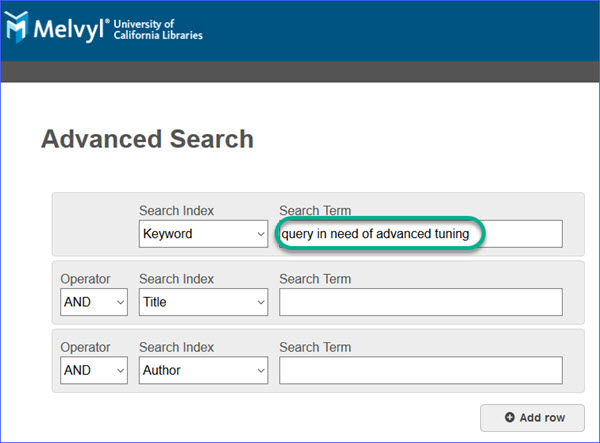
Task: Open the Keyword search index dropdown
Action: (203, 234)
